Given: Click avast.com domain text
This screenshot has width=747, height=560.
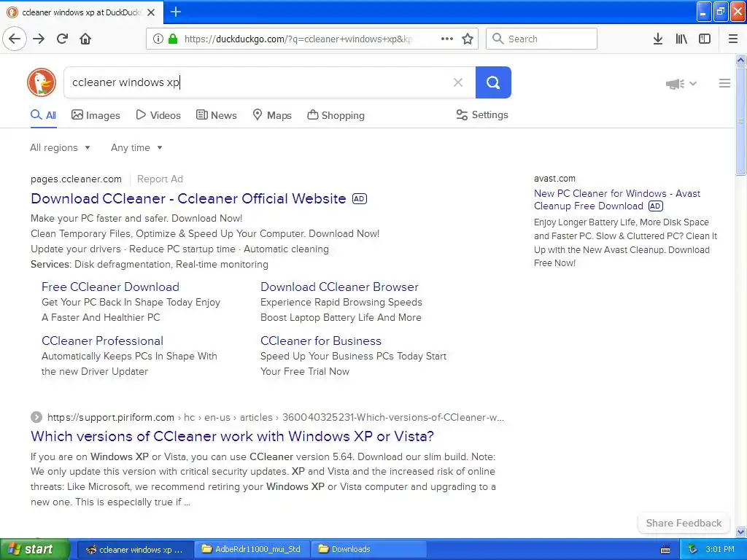Looking at the screenshot, I should (x=554, y=179).
